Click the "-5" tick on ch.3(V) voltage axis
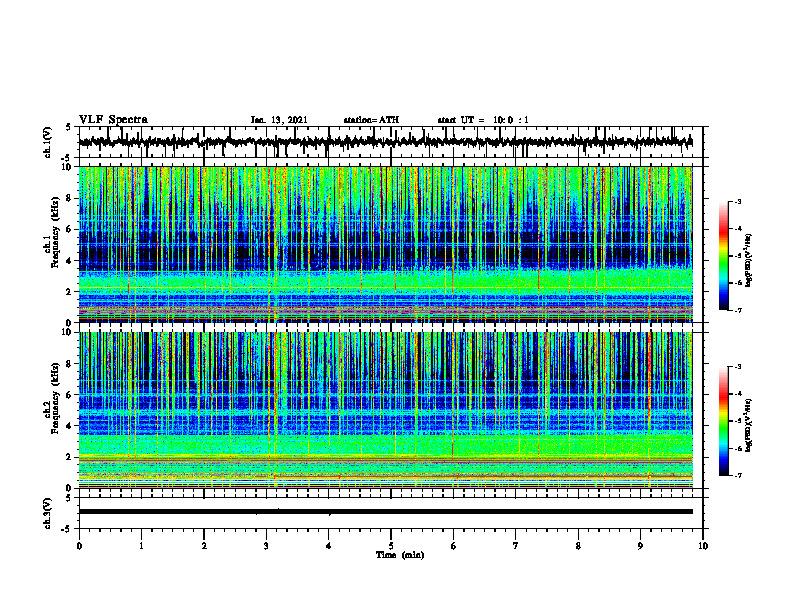The image size is (792, 612). click(68, 529)
